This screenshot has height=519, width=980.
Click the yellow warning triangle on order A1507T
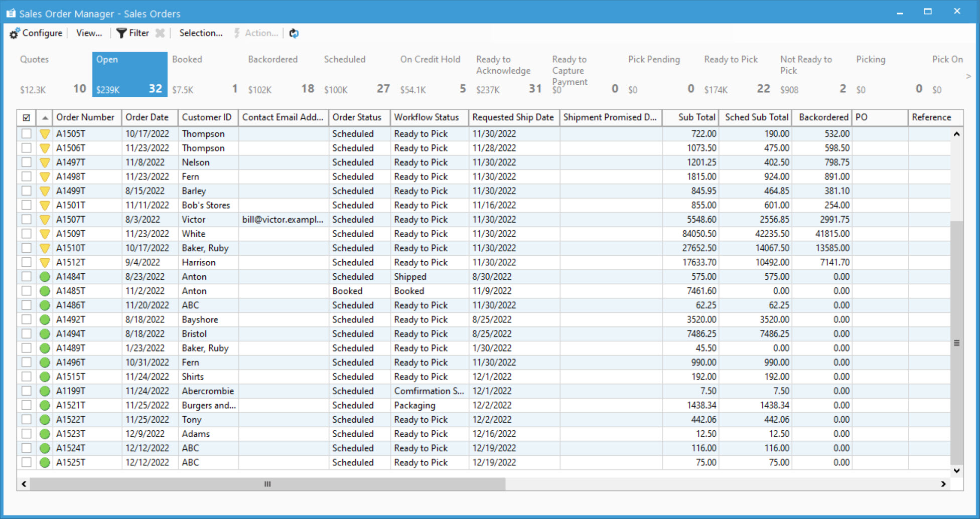[x=45, y=219]
